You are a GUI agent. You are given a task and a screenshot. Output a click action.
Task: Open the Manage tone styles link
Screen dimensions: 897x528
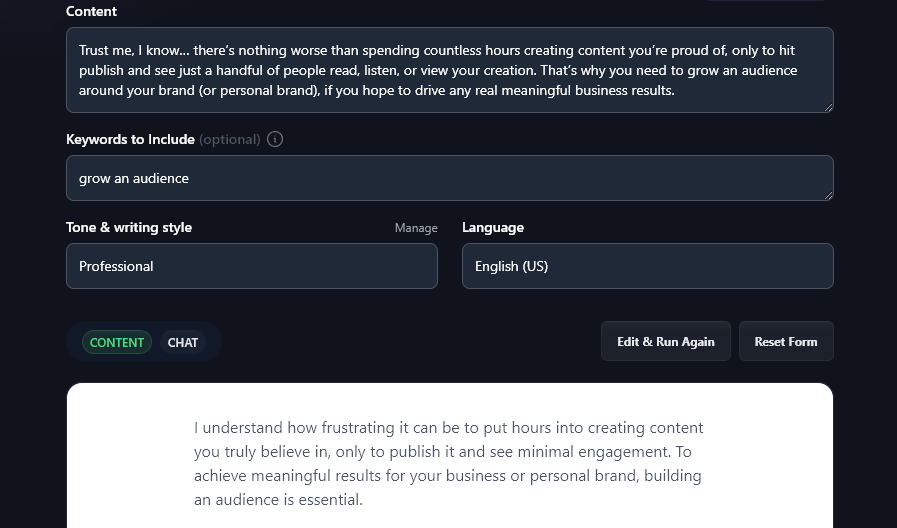416,228
